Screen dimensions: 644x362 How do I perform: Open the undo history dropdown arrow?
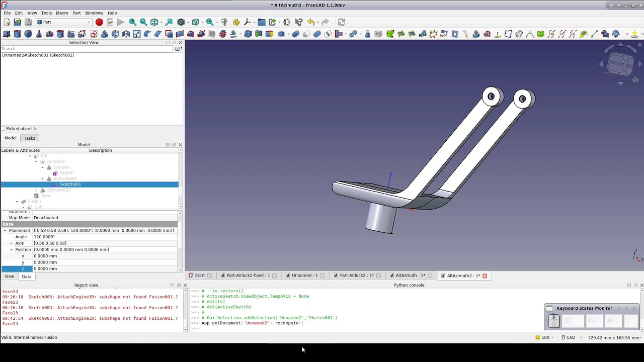tap(318, 22)
